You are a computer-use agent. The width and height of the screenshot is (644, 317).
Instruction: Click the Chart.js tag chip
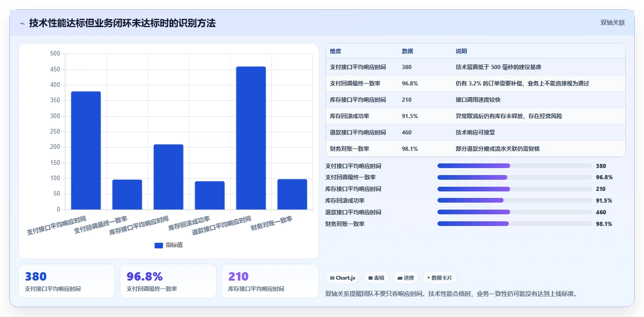tap(342, 278)
